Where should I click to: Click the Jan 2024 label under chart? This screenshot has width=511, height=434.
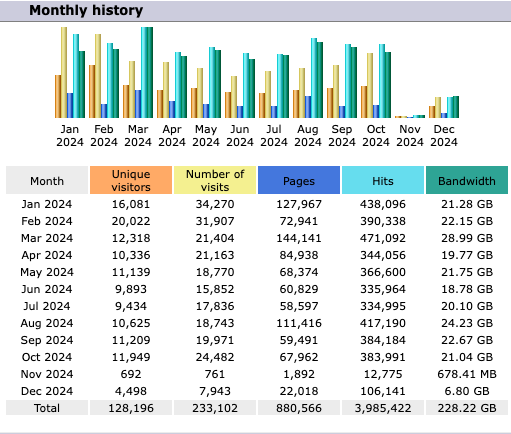click(70, 136)
